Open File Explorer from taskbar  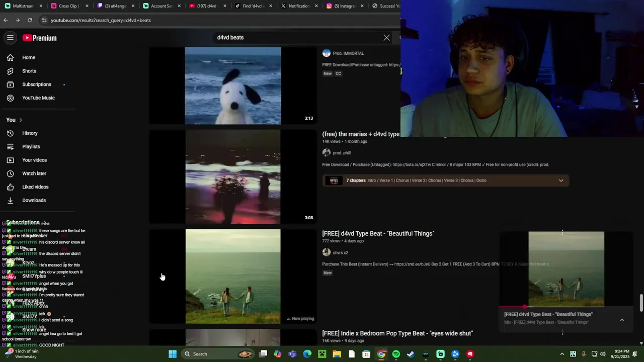pos(337,354)
